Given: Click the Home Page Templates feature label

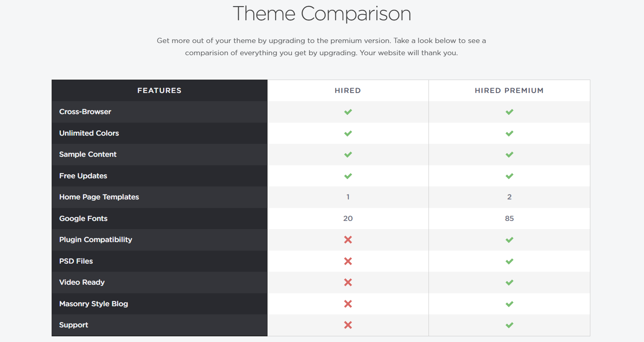Looking at the screenshot, I should click(x=99, y=197).
